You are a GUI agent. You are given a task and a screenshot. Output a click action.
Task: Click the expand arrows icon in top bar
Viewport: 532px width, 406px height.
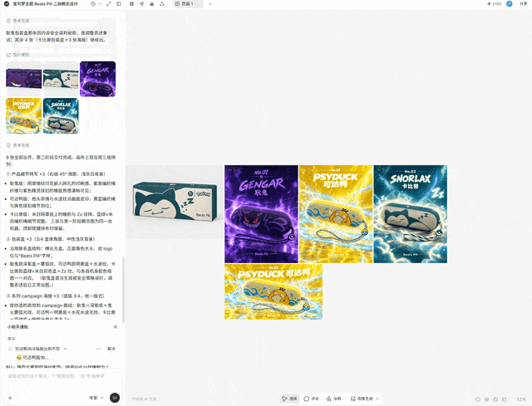109,3
